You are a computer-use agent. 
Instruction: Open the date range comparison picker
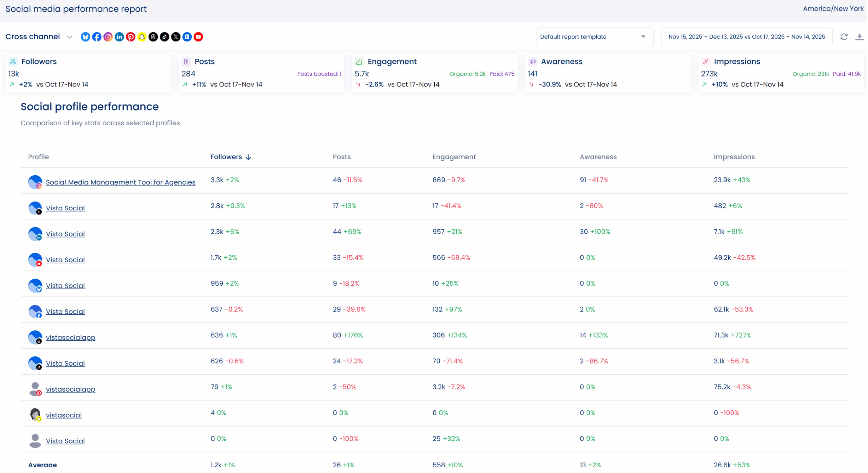pyautogui.click(x=746, y=37)
